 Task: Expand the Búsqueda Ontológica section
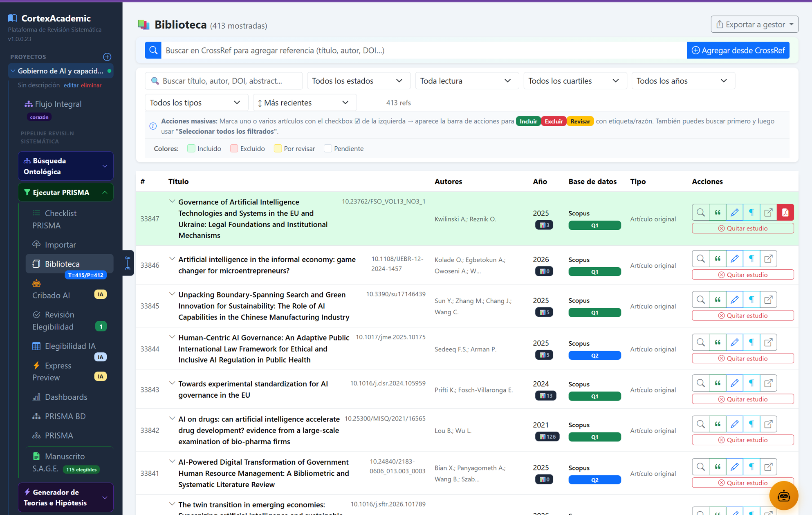65,166
